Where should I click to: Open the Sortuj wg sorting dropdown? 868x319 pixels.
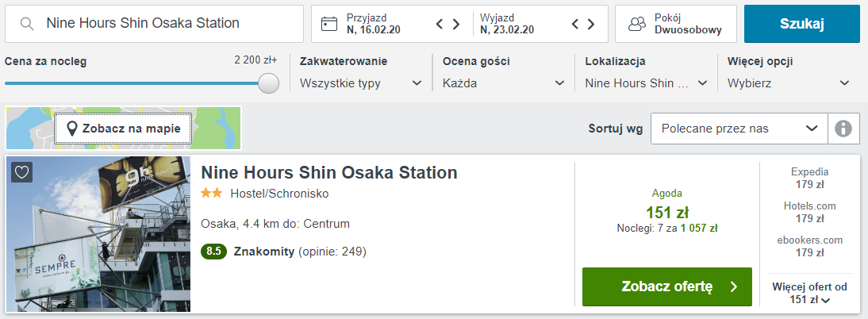738,129
